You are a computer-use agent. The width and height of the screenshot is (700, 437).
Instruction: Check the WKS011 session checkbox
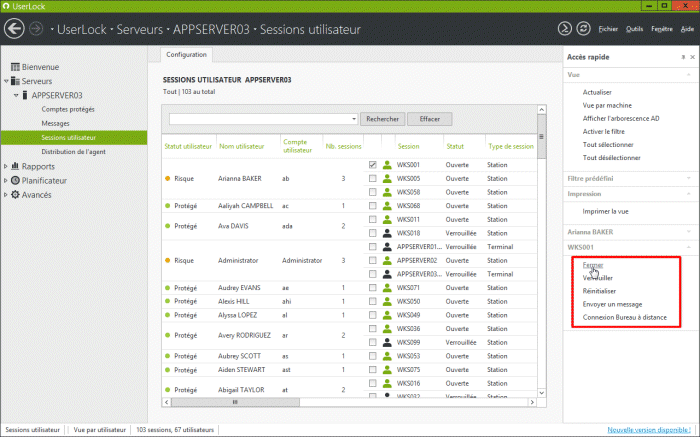373,220
